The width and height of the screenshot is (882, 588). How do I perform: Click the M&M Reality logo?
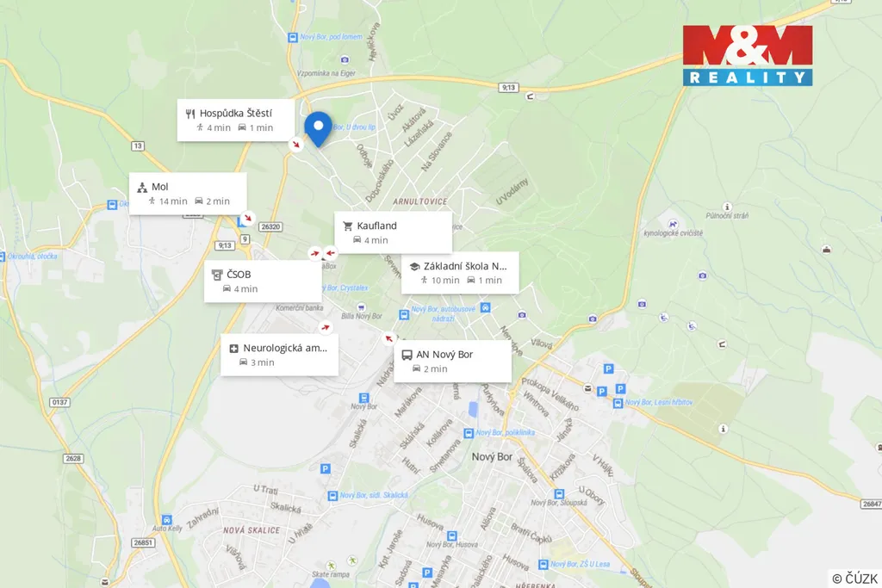(748, 56)
